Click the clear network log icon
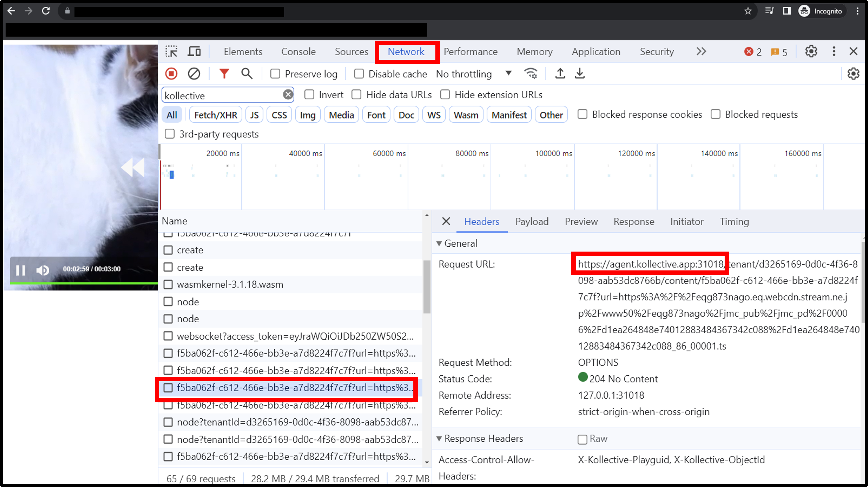 point(194,74)
